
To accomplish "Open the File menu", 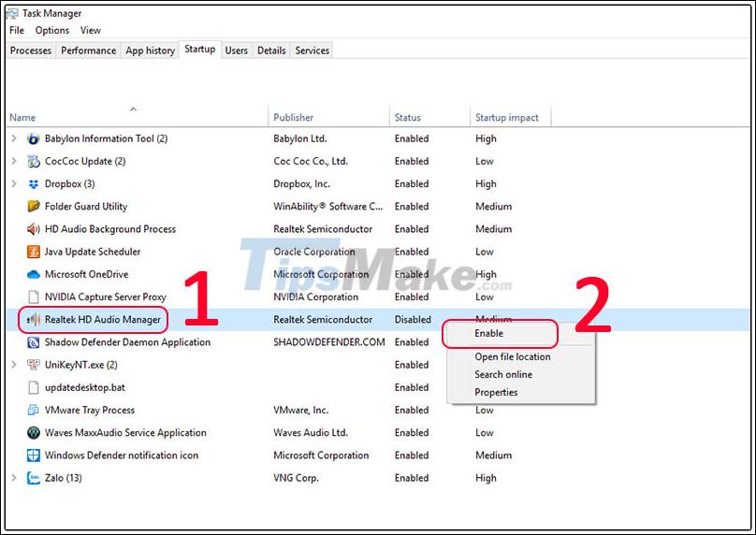I will click(x=17, y=30).
